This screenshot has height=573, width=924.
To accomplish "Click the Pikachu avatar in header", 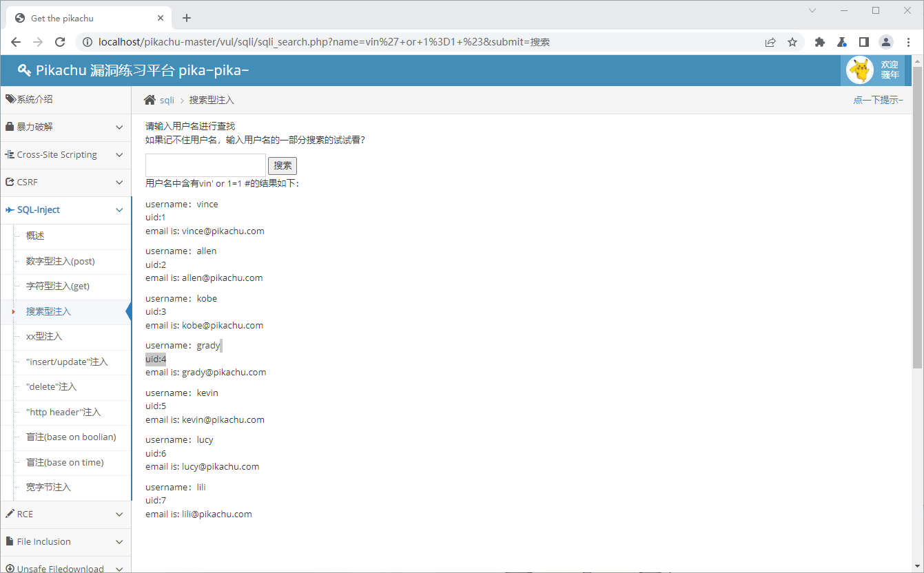I will (x=859, y=70).
